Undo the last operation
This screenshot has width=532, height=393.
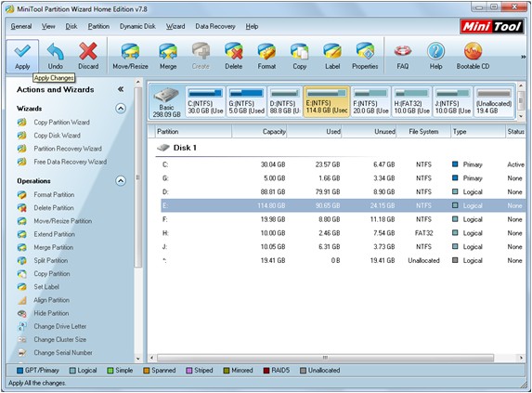(56, 57)
